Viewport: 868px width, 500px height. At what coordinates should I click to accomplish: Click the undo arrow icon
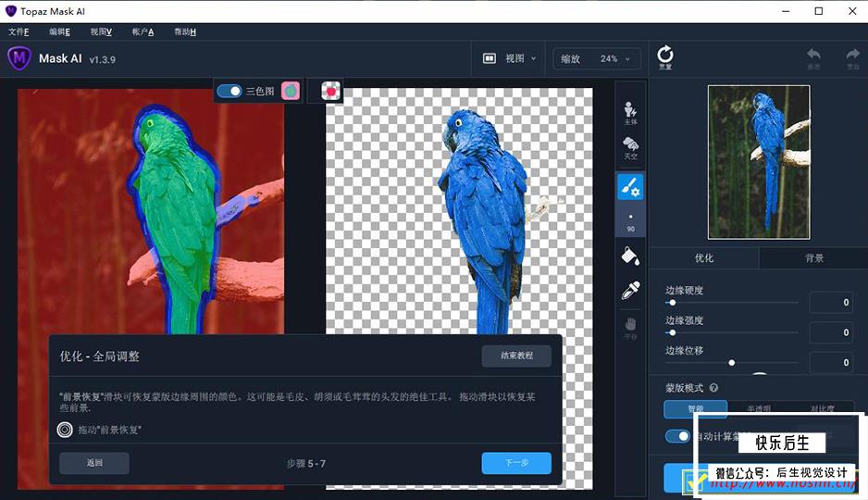[x=813, y=57]
